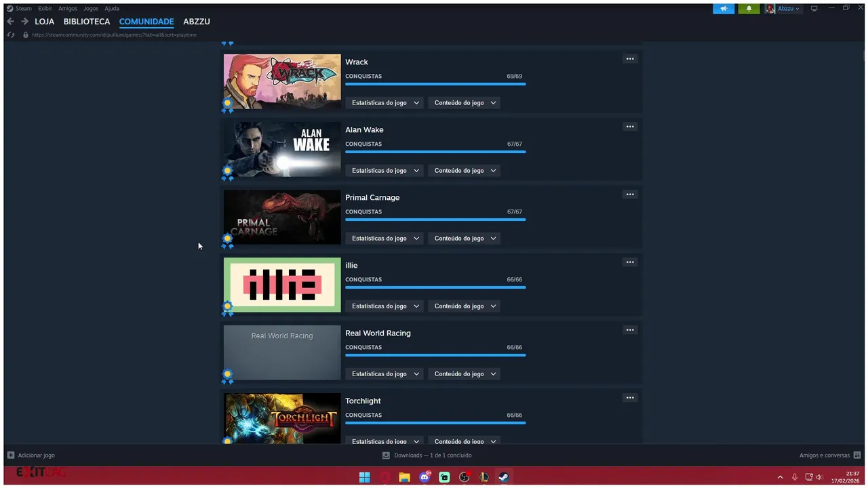868x488 pixels.
Task: Expand Conteúdo do jogo for Alan Wake
Action: point(465,171)
